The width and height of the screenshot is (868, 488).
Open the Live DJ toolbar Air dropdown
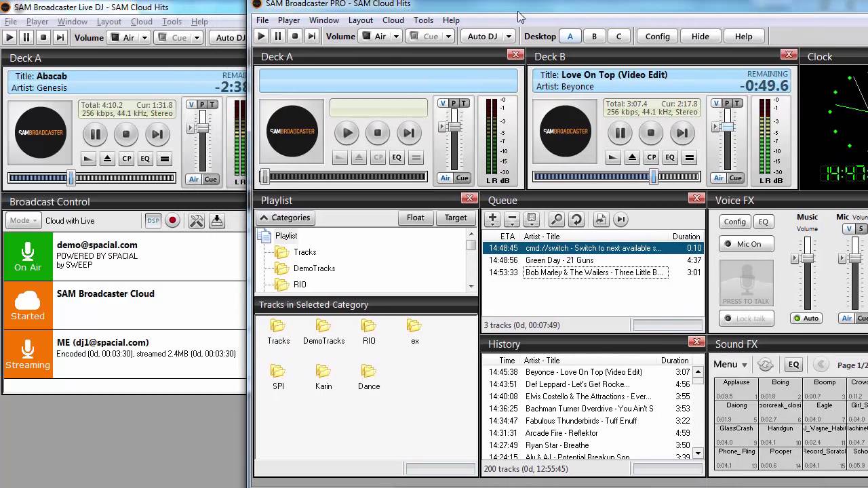[145, 38]
